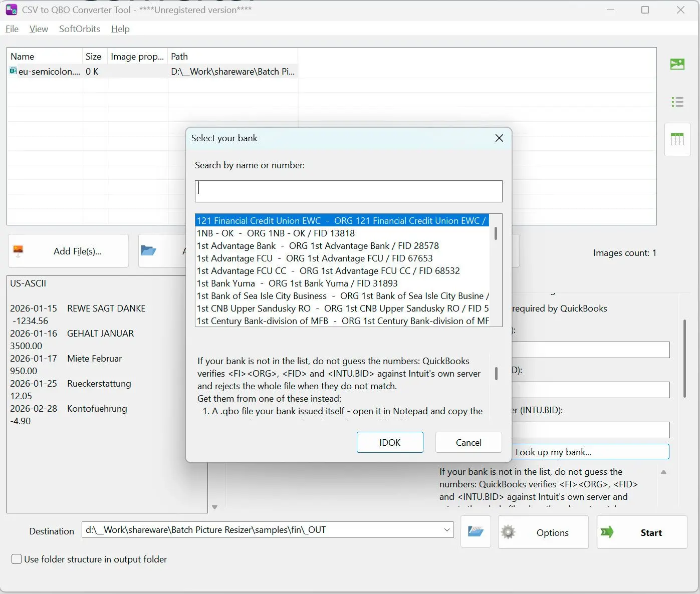Select 1NB - OK bank entry
Image resolution: width=700 pixels, height=594 pixels.
pyautogui.click(x=342, y=233)
